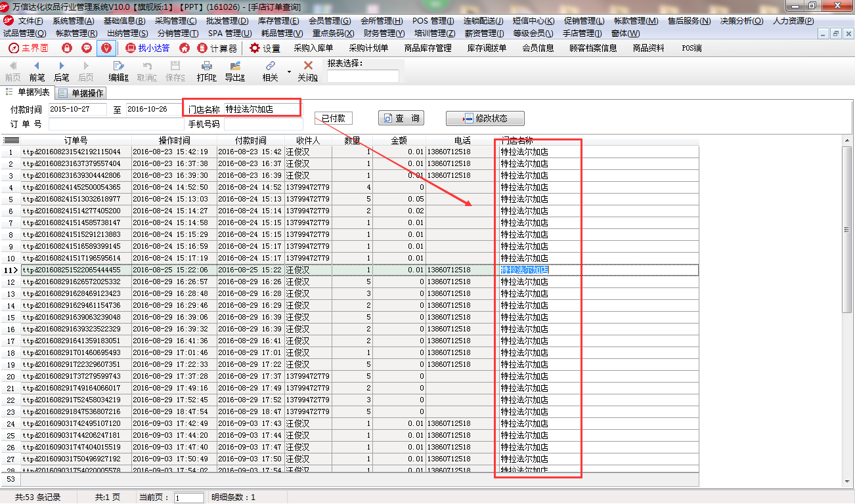Click the red chat bubble icon
The image size is (855, 504).
[x=86, y=48]
